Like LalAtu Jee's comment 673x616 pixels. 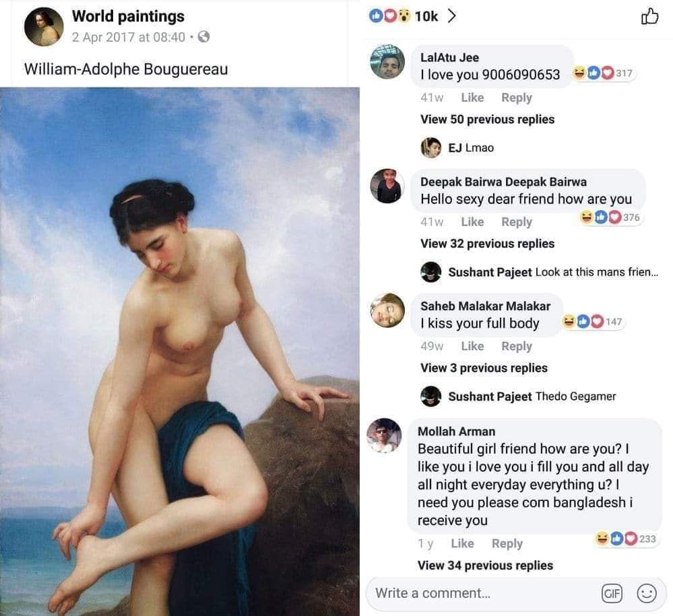(472, 98)
